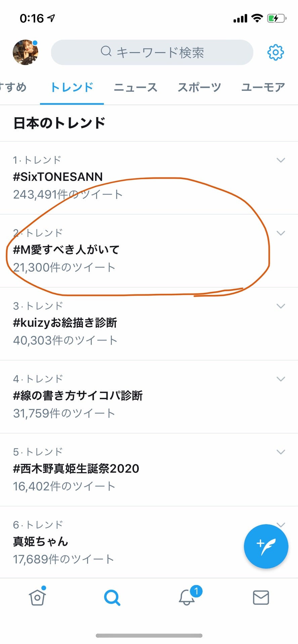Switch to the スポーツ tab
The image size is (298, 644).
pyautogui.click(x=199, y=88)
